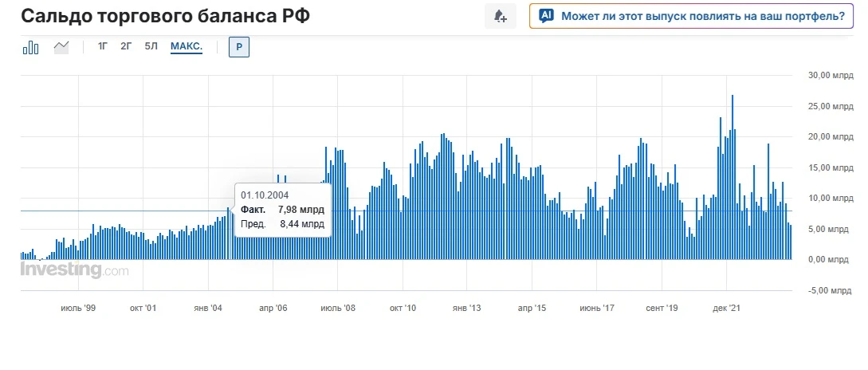This screenshot has width=868, height=370.
Task: Click the 'окт '10' axis label
Action: pyautogui.click(x=403, y=308)
